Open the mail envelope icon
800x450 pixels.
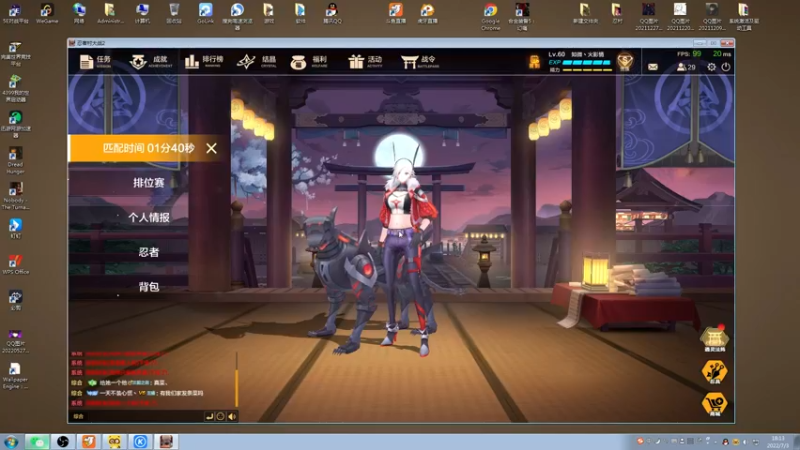[653, 67]
